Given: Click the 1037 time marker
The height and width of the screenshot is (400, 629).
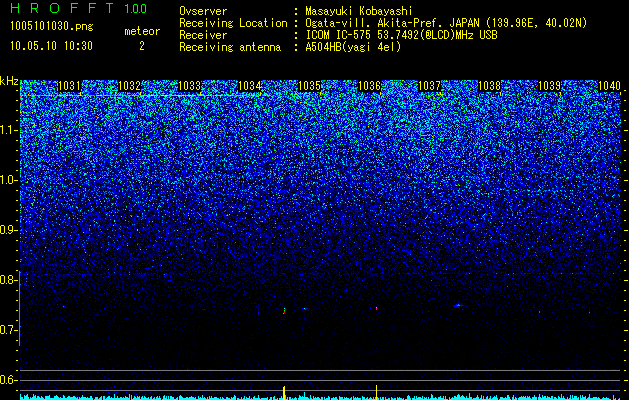Looking at the screenshot, I should coord(429,86).
